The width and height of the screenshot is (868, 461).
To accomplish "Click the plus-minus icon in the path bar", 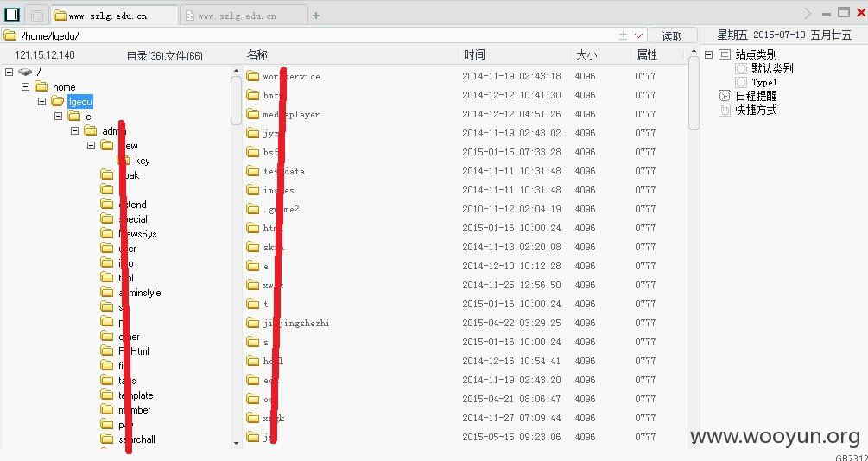I will click(623, 35).
